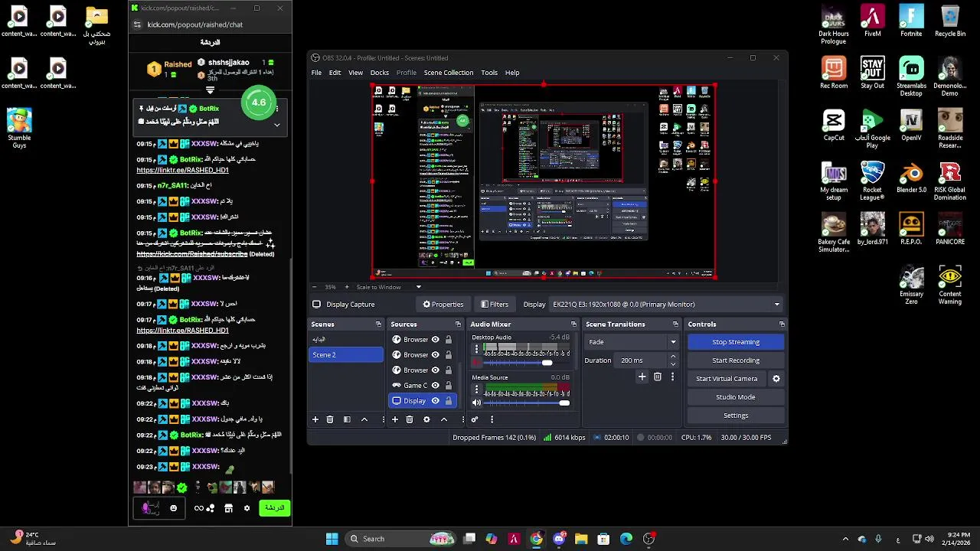Viewport: 980px width, 551px height.
Task: Hide the Display source eye icon
Action: pos(435,401)
